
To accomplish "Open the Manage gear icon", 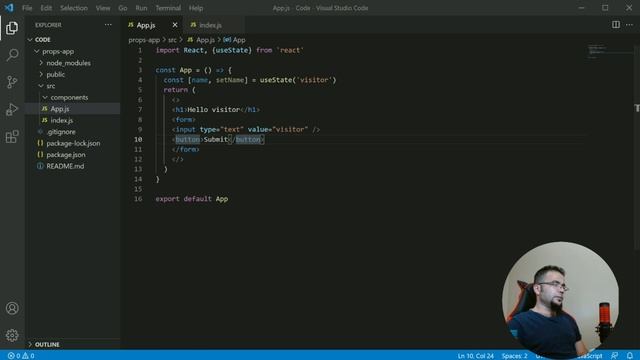I will click(12, 335).
